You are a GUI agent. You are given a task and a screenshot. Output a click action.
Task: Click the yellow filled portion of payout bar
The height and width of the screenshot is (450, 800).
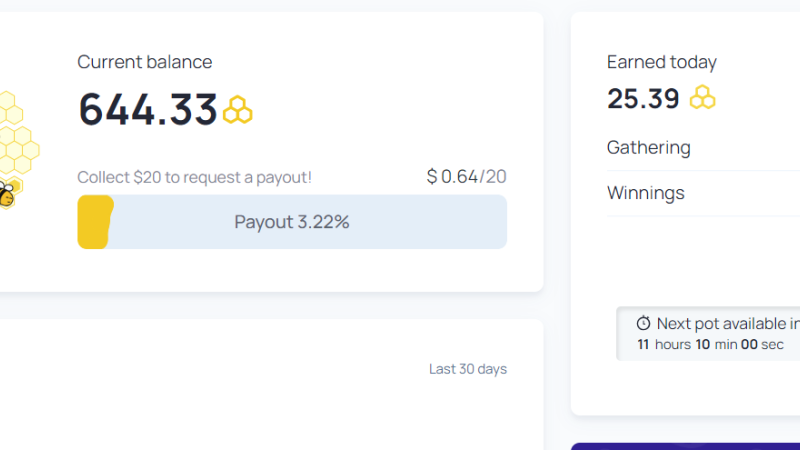point(95,222)
